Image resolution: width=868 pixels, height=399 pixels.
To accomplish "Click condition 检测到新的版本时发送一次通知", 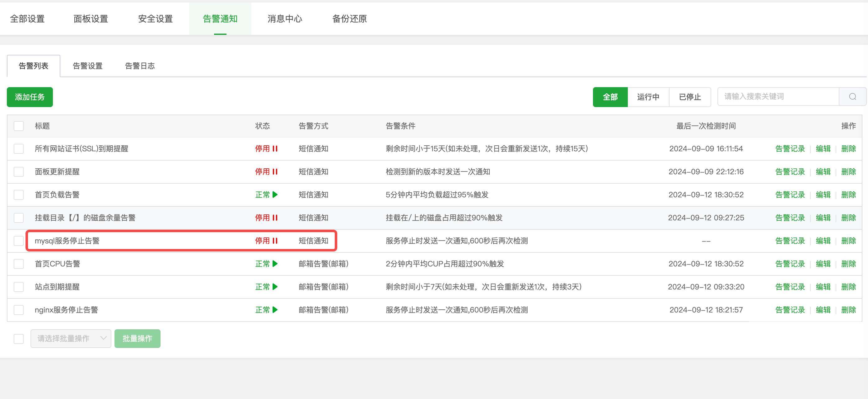I will coord(438,171).
